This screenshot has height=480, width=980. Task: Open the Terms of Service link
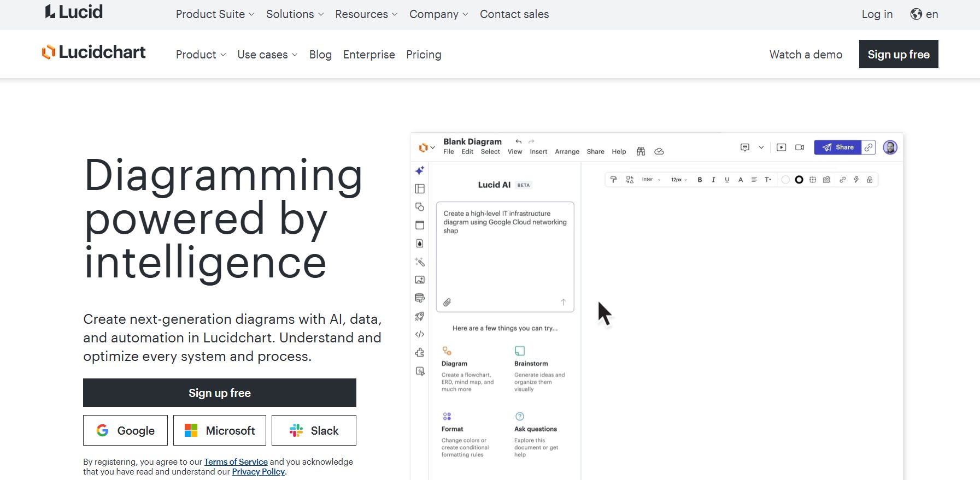[x=236, y=462]
